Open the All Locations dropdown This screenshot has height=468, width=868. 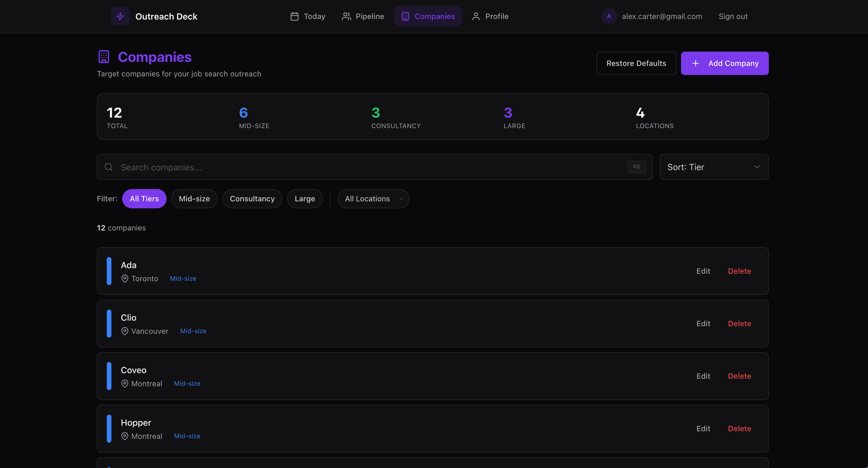373,199
